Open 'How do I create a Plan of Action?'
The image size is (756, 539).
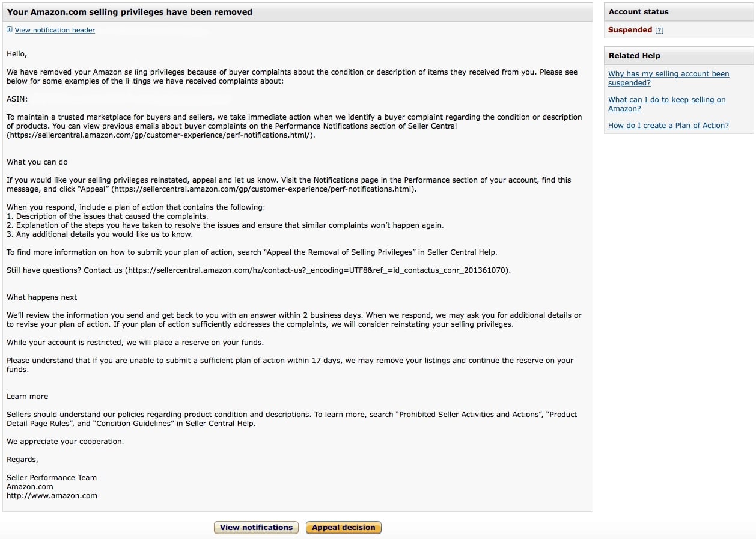pos(668,126)
